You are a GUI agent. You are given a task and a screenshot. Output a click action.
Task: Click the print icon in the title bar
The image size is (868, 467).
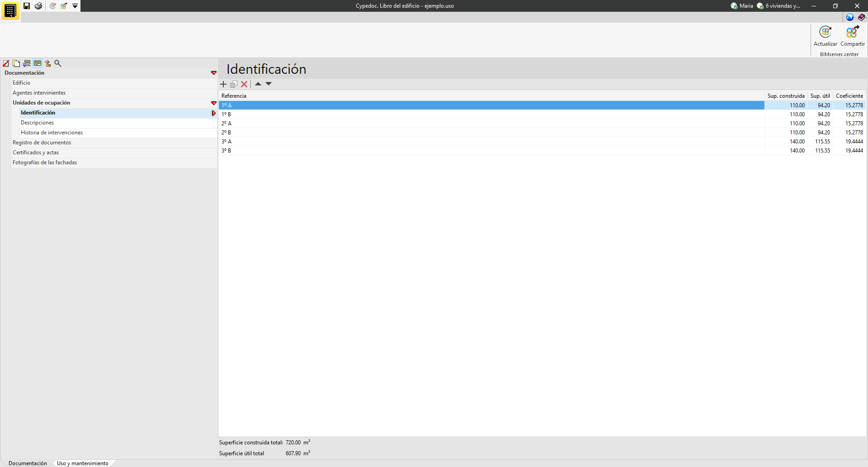[38, 6]
